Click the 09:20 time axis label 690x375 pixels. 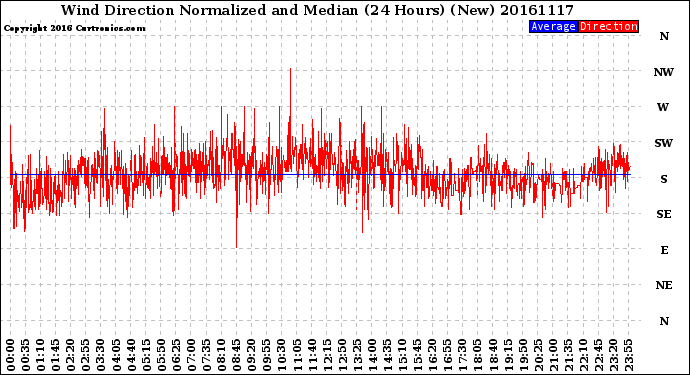click(x=252, y=355)
